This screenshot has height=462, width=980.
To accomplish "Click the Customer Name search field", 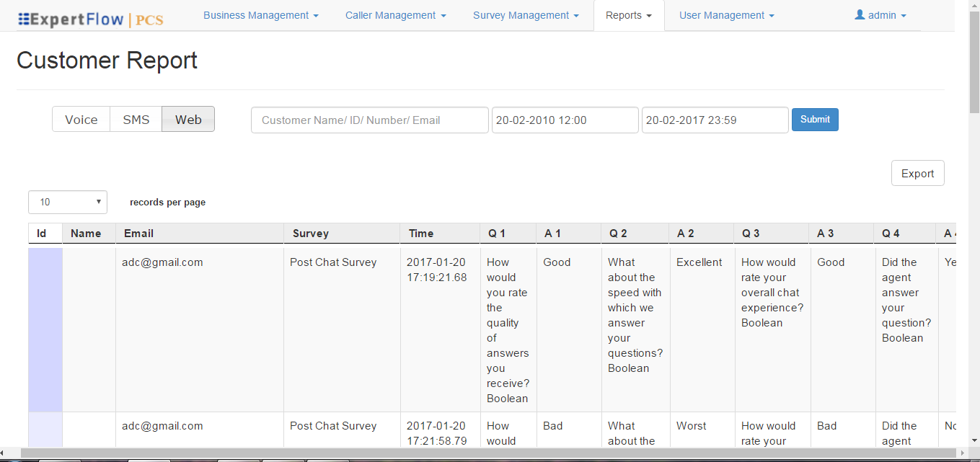I will click(x=369, y=120).
